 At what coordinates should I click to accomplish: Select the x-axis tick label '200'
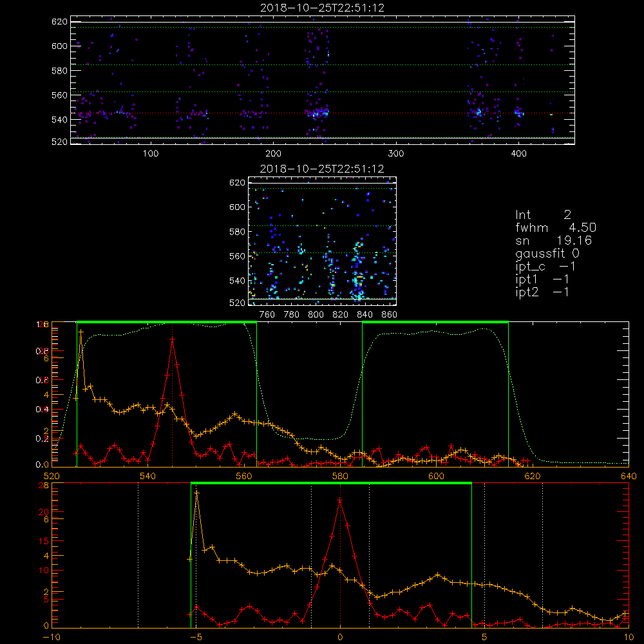(x=273, y=154)
